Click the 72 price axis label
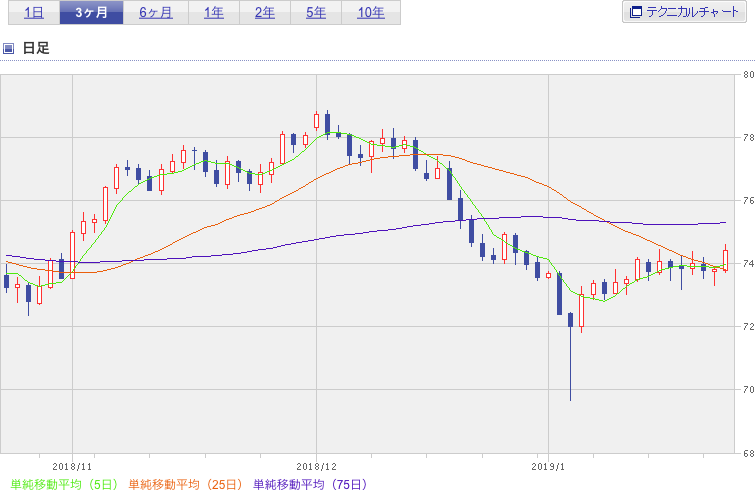 click(749, 326)
